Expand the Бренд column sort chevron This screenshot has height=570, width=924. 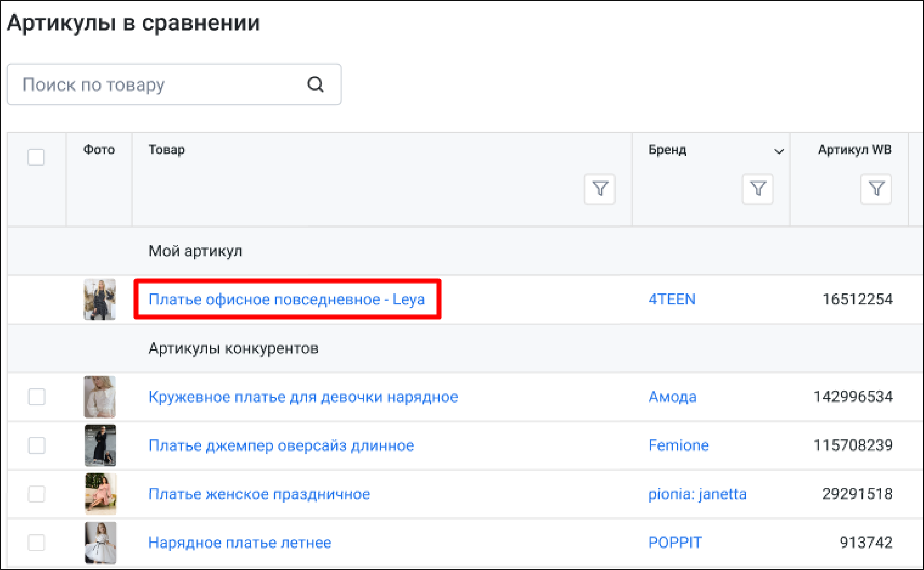coord(779,152)
